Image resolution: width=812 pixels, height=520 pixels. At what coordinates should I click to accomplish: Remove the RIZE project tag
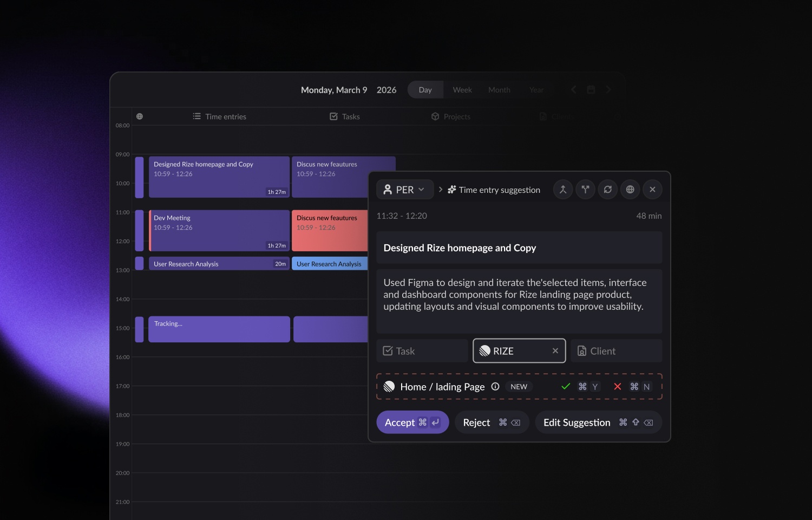click(555, 350)
